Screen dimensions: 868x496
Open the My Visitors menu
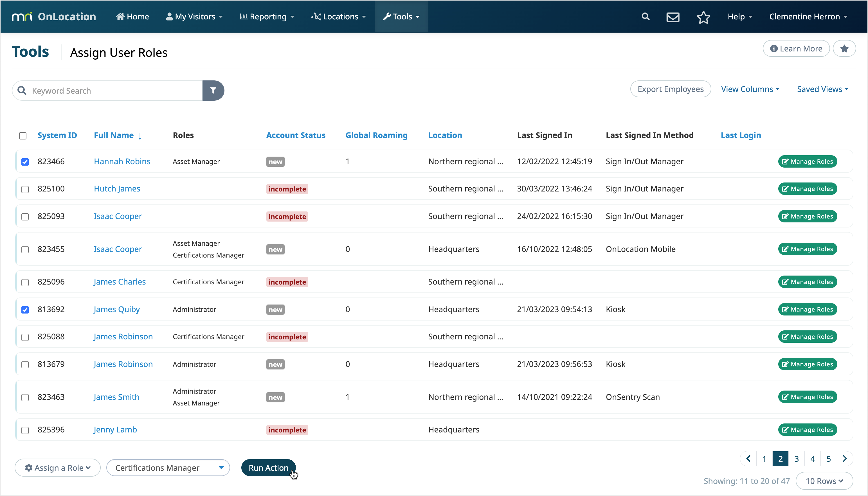click(194, 16)
